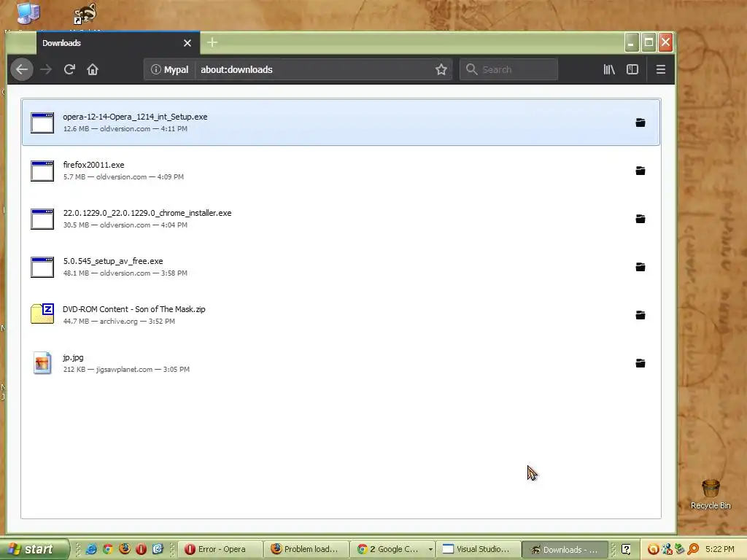Click the orange magnifier tray icon
The width and height of the screenshot is (747, 560).
693,549
